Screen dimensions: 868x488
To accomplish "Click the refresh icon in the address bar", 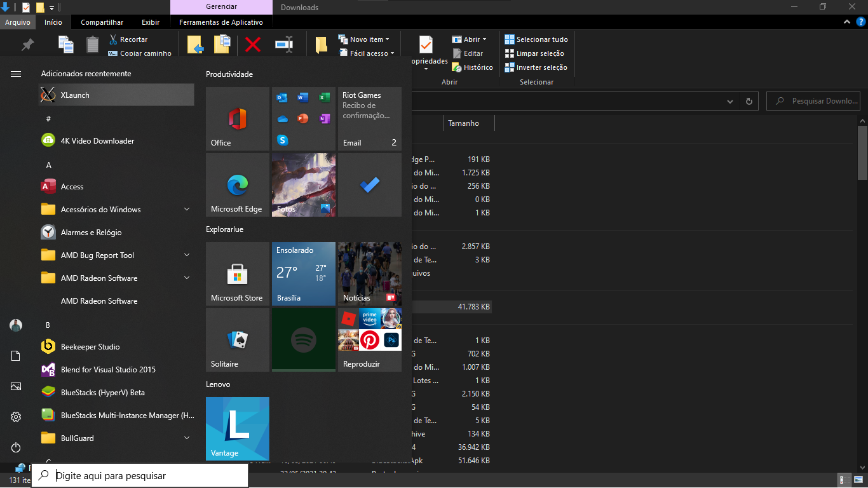I will (749, 101).
